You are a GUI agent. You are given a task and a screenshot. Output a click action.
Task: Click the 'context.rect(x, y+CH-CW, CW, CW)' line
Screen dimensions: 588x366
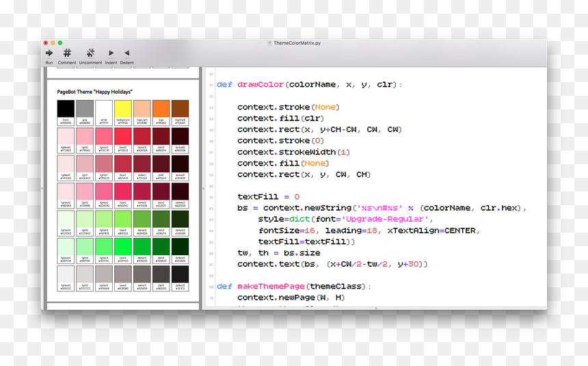click(x=319, y=129)
